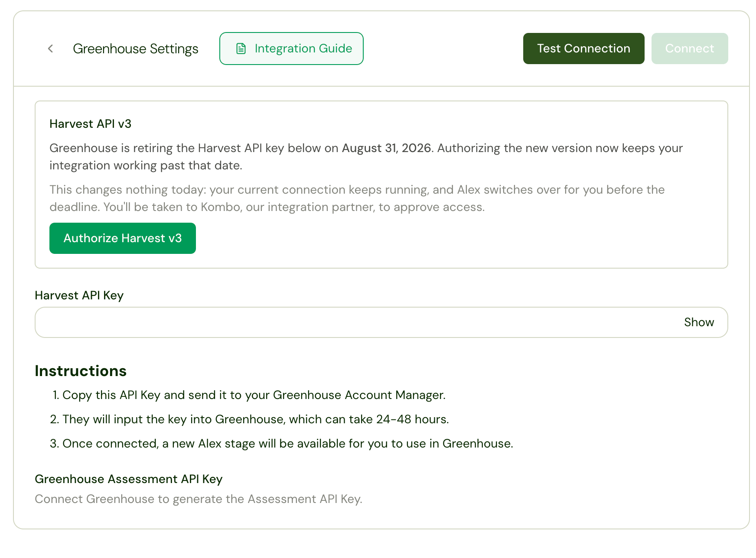This screenshot has width=756, height=558.
Task: Click 'Connect Greenhouse to generate' hint text
Action: pos(199,499)
